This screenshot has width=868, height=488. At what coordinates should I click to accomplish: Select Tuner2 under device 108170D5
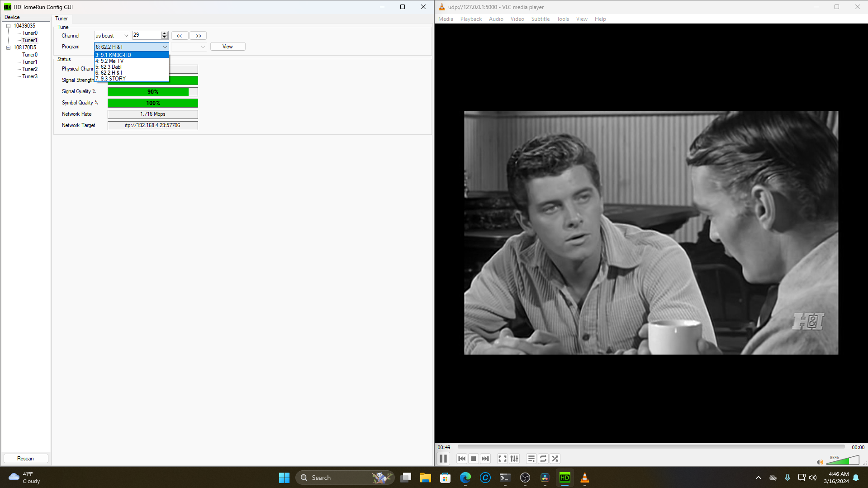tap(30, 69)
